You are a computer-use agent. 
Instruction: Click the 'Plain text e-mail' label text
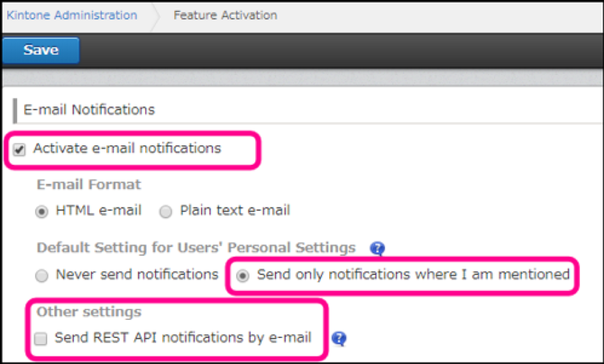(235, 211)
